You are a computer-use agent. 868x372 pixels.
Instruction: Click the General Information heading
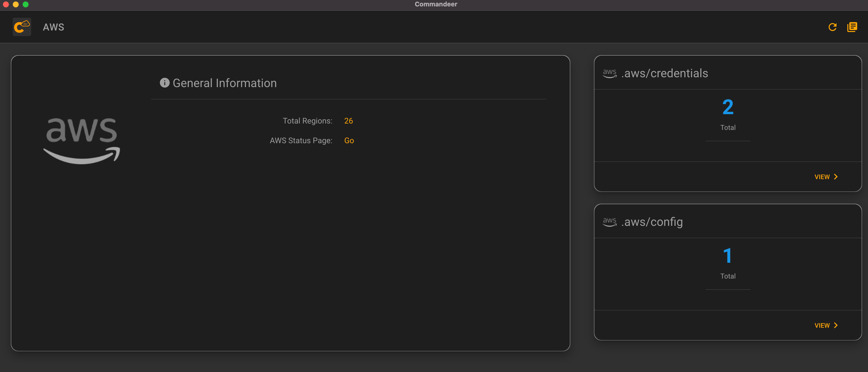[x=225, y=83]
